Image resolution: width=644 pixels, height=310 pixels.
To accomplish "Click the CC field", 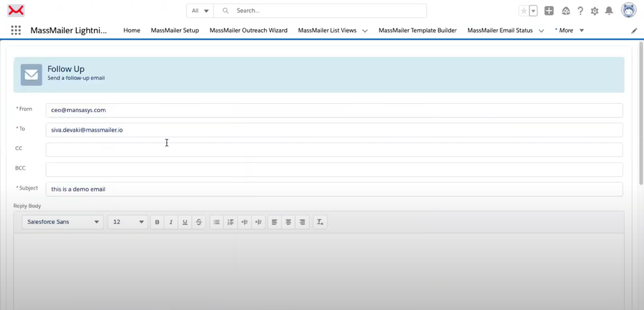I will (x=334, y=150).
